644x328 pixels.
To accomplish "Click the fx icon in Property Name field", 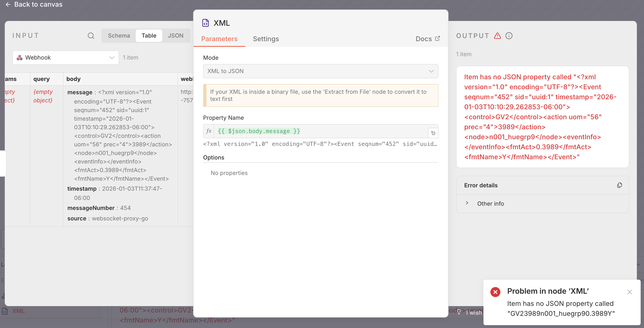I will 209,131.
